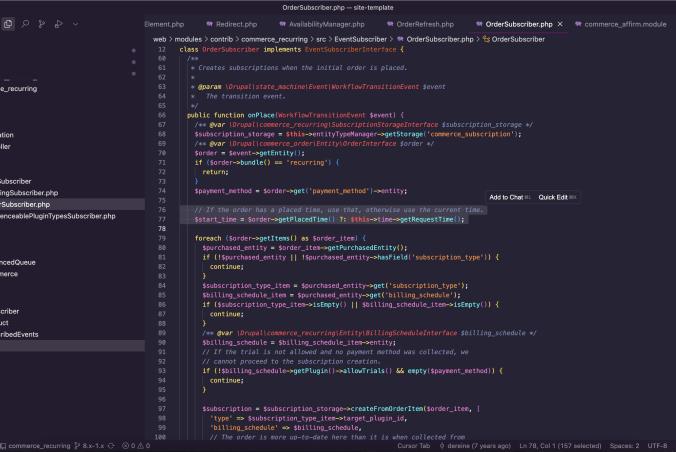
Task: Select the OrderSubscriber.php tab
Action: (x=519, y=24)
